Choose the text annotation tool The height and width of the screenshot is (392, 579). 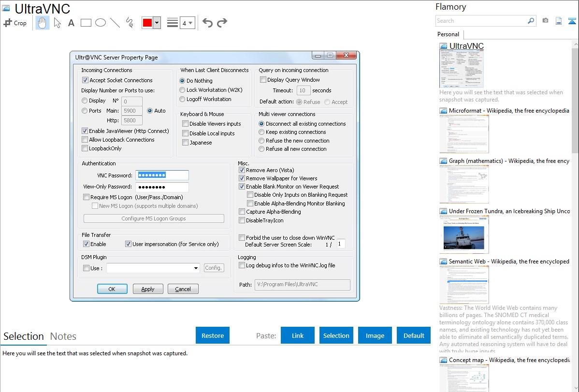(x=71, y=23)
